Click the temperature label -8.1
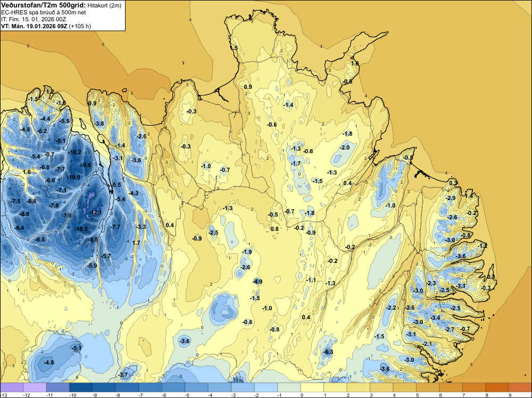The width and height of the screenshot is (532, 398). pyautogui.click(x=61, y=140)
